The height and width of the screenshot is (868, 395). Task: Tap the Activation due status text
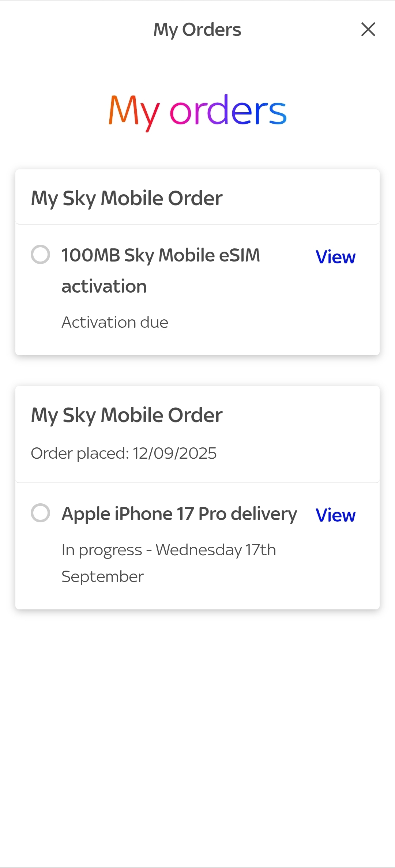pyautogui.click(x=115, y=322)
